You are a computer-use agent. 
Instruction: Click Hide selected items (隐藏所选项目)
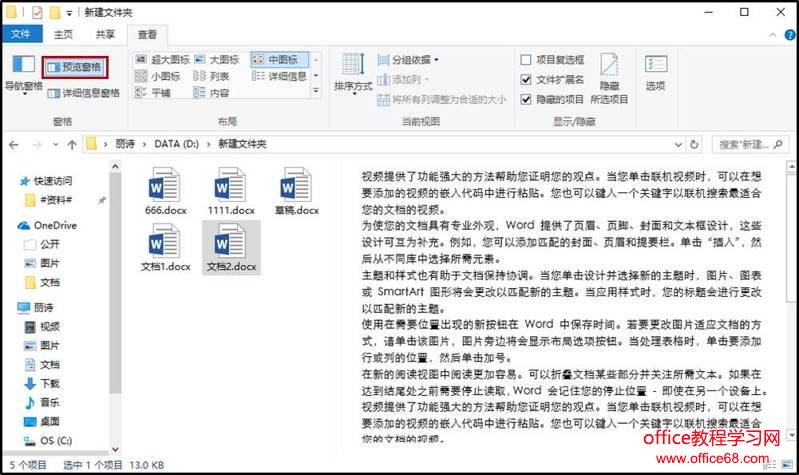coord(609,78)
